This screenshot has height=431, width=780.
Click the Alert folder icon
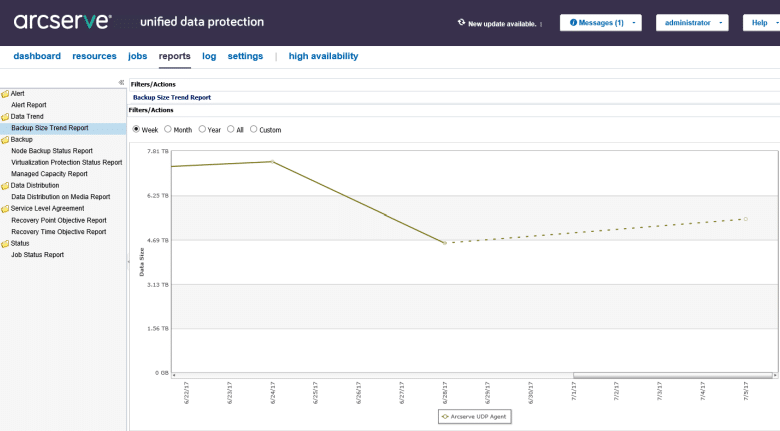(x=5, y=94)
